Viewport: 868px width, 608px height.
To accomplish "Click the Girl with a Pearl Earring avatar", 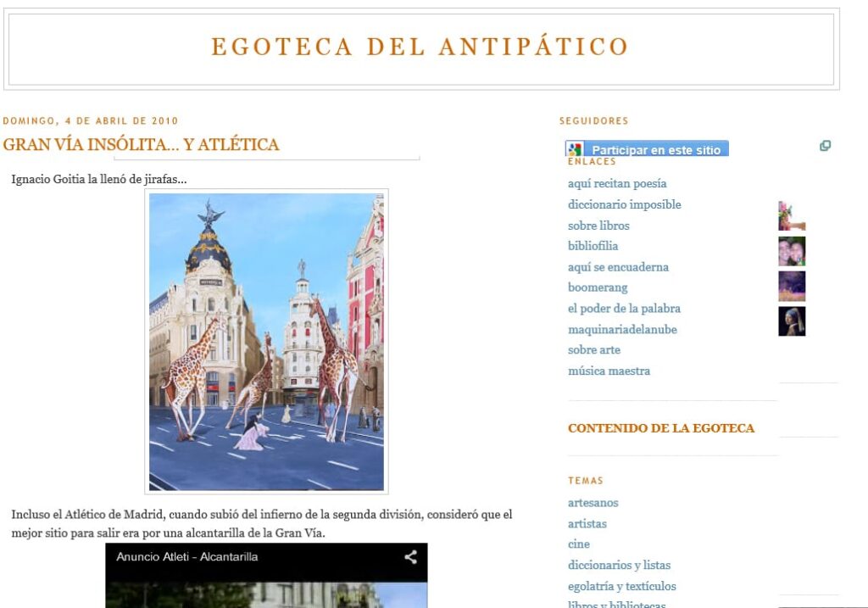I will 792,321.
